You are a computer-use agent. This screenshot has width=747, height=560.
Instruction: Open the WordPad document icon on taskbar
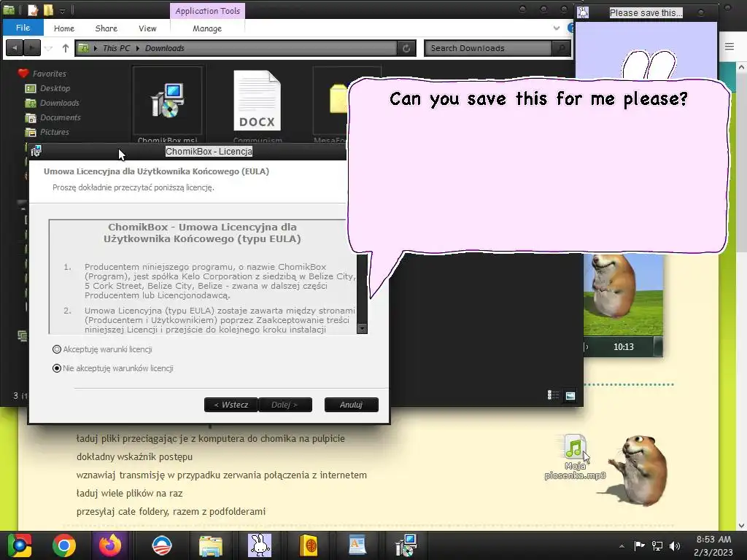point(357,545)
